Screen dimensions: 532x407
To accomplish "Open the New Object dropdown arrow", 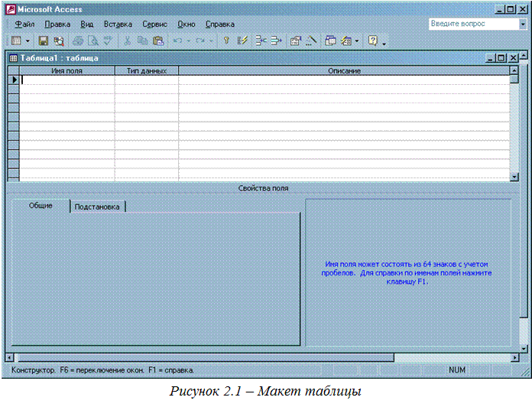I will point(357,41).
